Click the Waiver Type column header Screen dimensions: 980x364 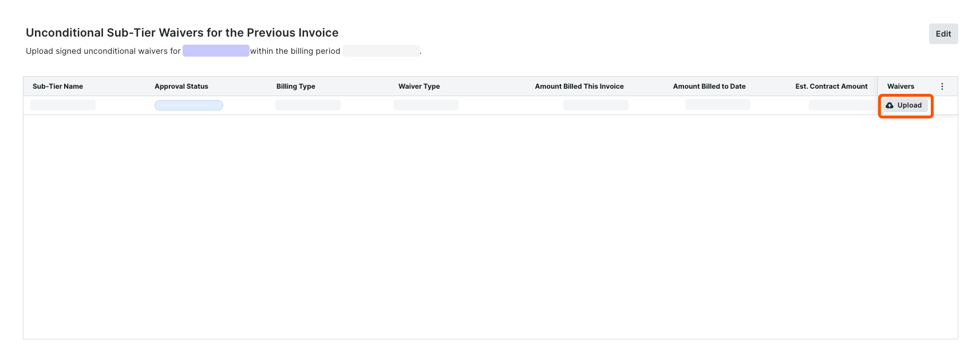click(x=419, y=86)
